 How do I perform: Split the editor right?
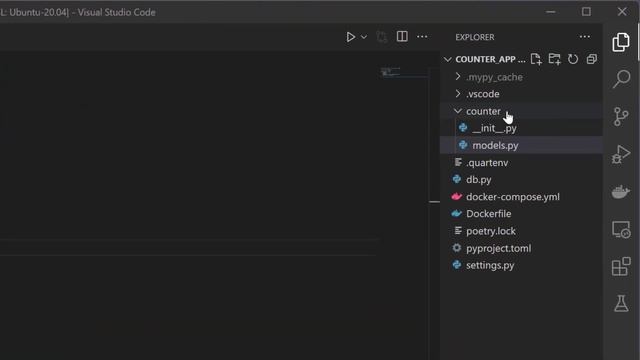pos(402,37)
